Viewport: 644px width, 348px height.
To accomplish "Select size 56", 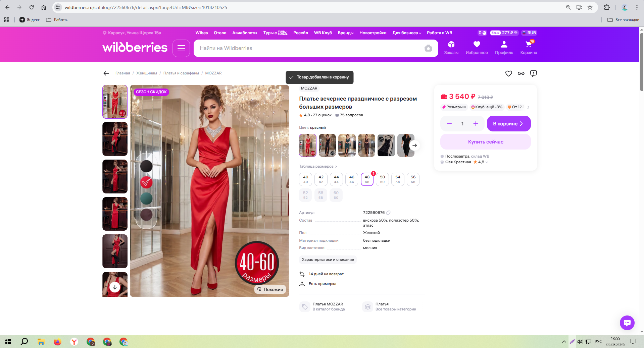I will pos(413,179).
